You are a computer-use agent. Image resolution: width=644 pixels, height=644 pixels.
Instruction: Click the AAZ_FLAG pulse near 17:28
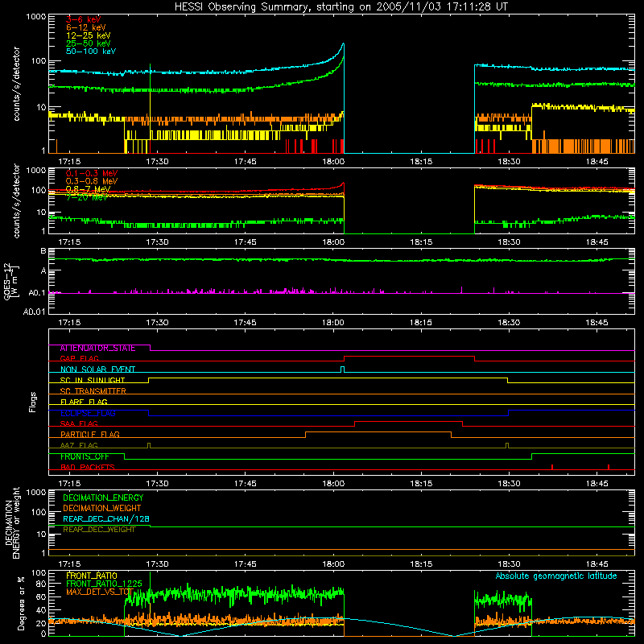click(149, 446)
